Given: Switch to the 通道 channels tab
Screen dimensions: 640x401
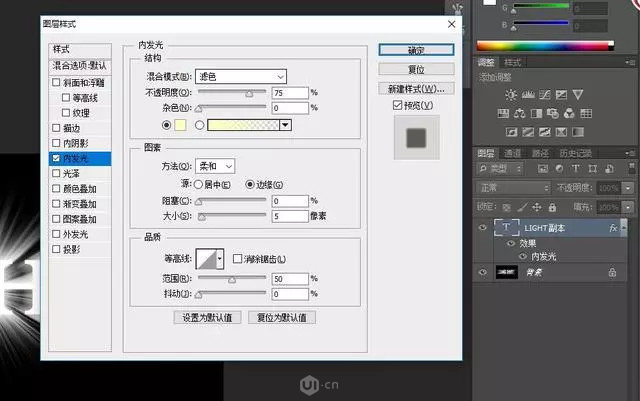Looking at the screenshot, I should (x=513, y=153).
